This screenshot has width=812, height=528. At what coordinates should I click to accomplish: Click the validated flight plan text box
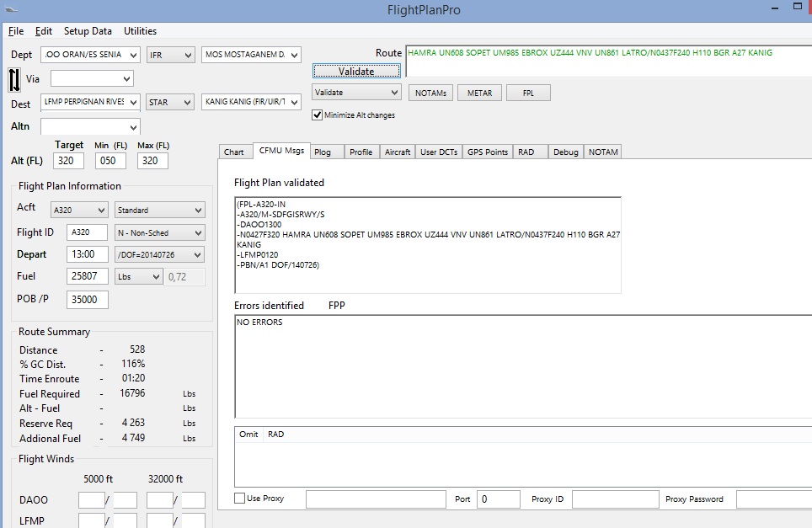(x=428, y=245)
